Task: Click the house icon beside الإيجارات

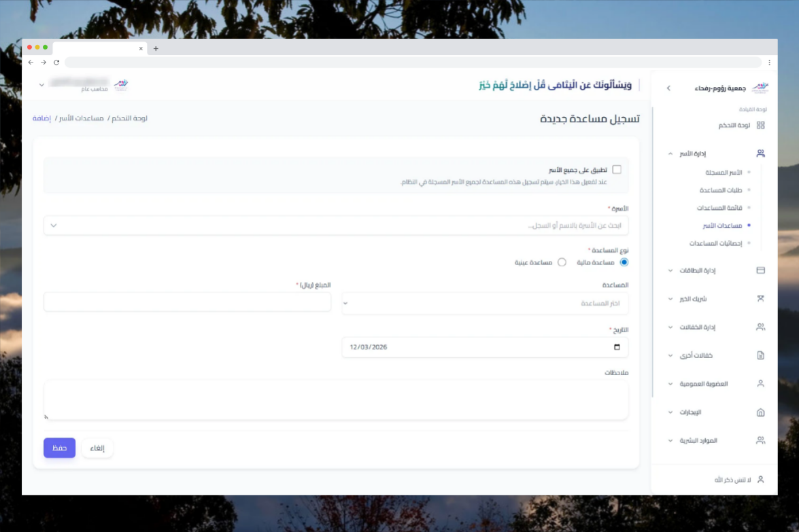Action: pos(760,412)
